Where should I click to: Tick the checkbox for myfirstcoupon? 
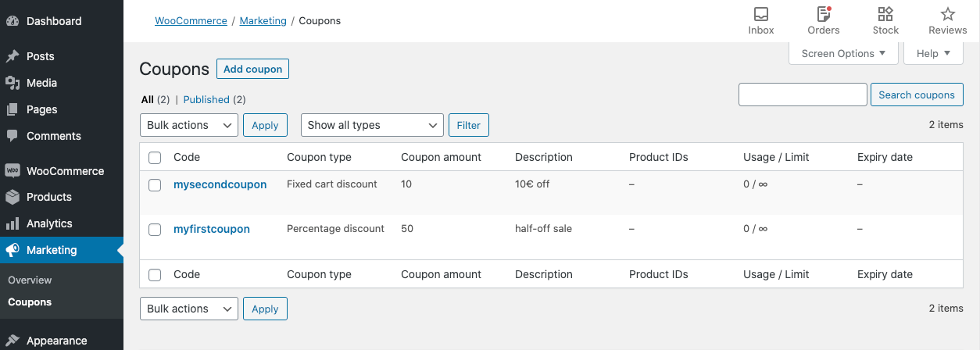coord(155,230)
